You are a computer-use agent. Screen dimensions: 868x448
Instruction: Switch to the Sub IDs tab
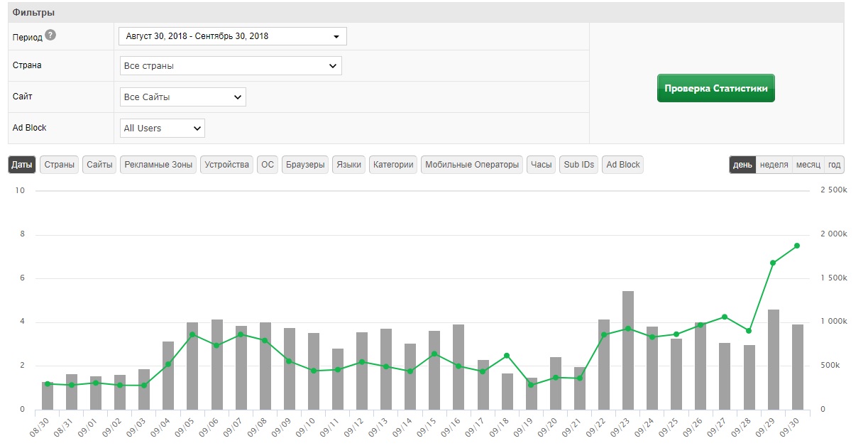point(578,165)
